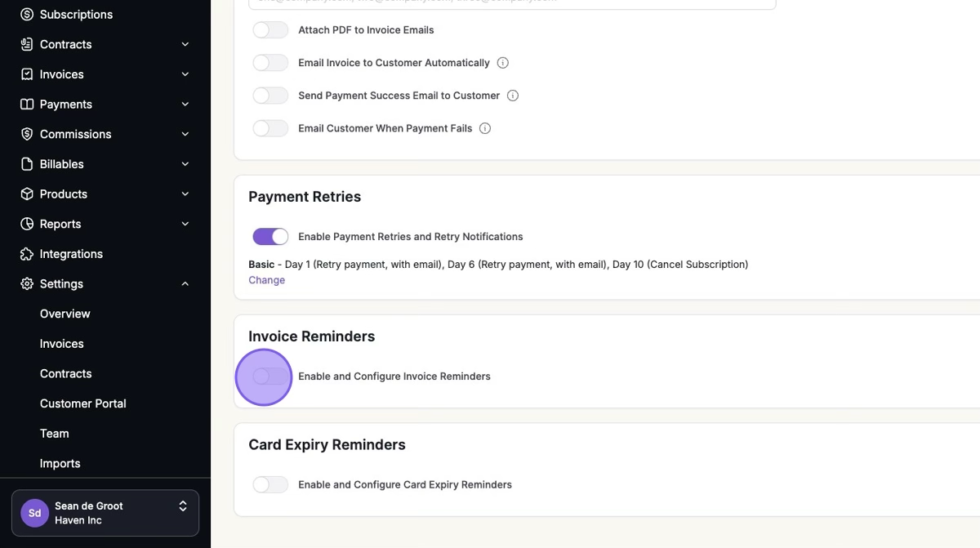Screen dimensions: 980x548
Task: Click the Commissions shield icon
Action: (27, 134)
